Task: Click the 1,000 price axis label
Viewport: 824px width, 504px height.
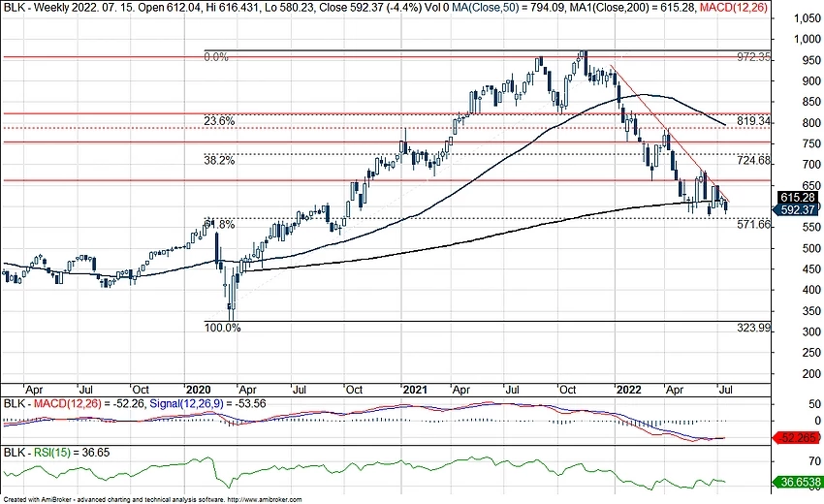Action: pos(807,40)
